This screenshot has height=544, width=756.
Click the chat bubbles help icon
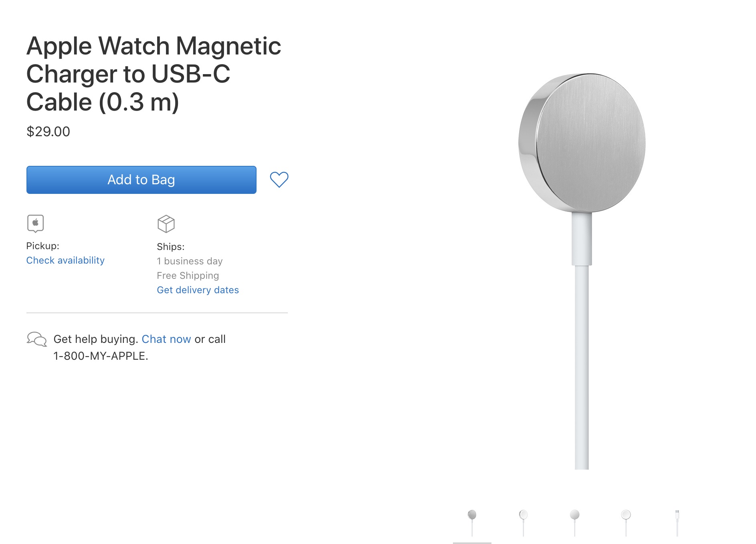(x=36, y=339)
